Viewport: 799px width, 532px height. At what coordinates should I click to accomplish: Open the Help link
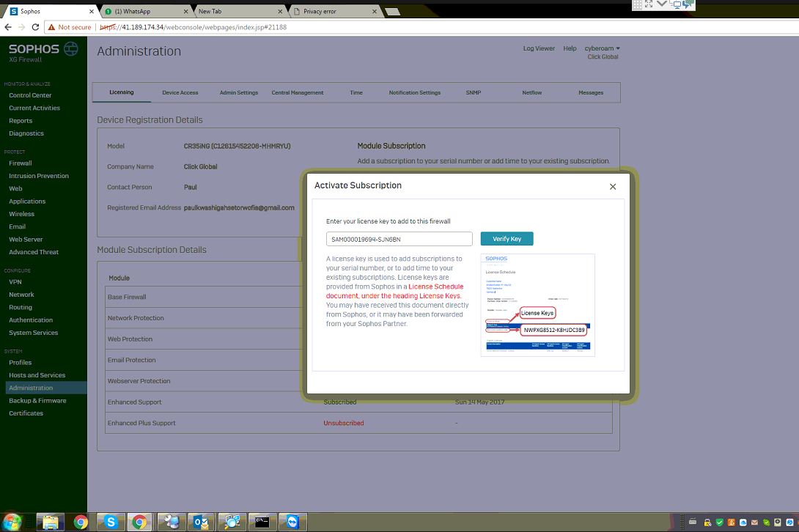tap(570, 48)
